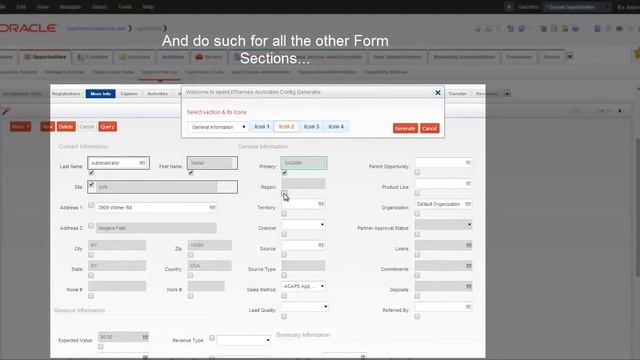Uncheck the Primary field checkbox
This screenshot has width=640, height=360.
[284, 173]
